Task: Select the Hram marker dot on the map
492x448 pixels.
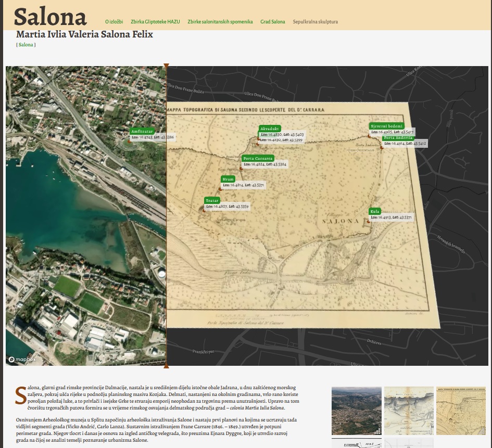Action: 220,189
